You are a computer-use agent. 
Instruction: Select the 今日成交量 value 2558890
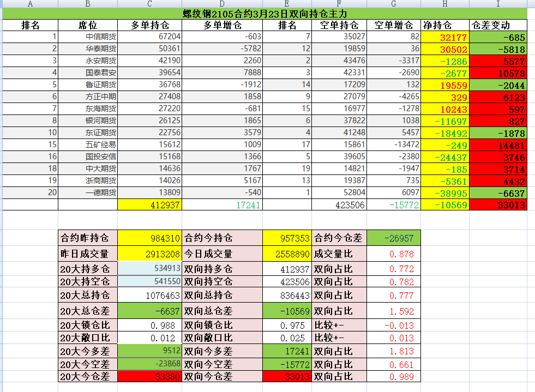(x=287, y=254)
